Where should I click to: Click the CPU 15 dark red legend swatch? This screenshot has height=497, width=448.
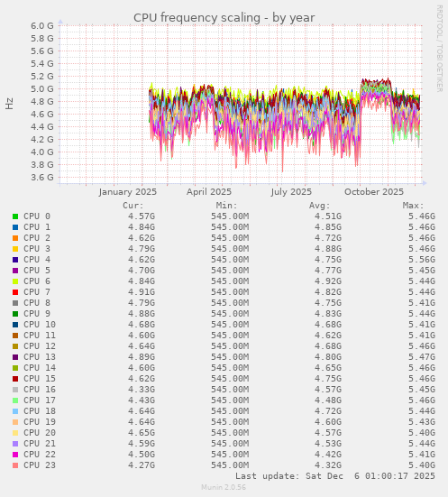tap(15, 379)
